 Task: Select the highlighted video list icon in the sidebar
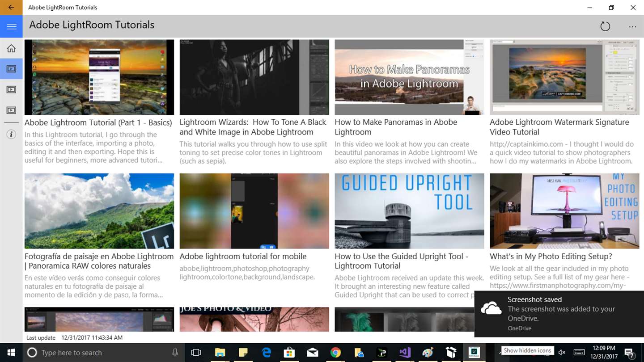(x=11, y=69)
